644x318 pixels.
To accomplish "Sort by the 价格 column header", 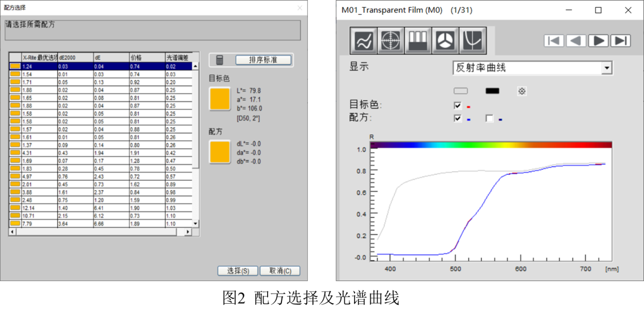I will (147, 57).
